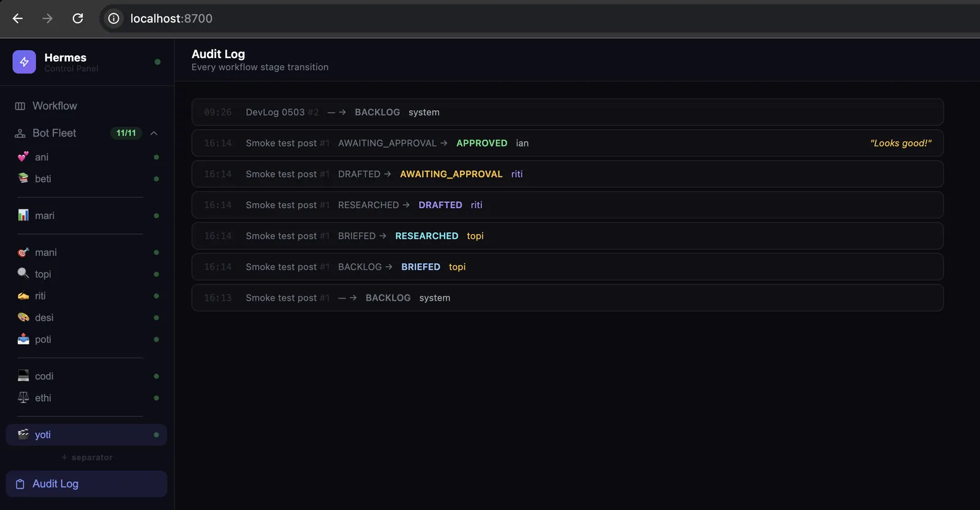Click the browser back arrow

tap(18, 18)
